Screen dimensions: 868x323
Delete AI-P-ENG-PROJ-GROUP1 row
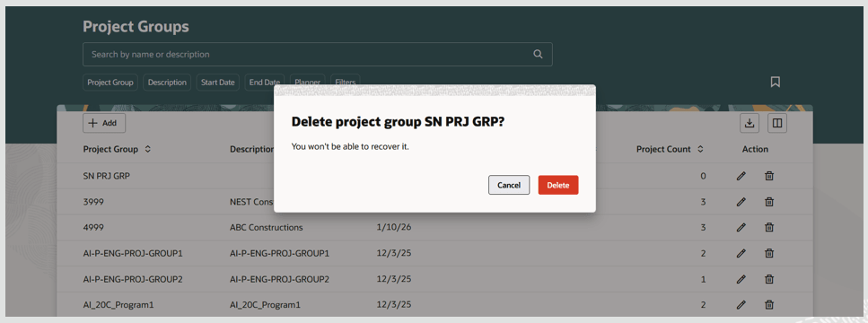769,253
